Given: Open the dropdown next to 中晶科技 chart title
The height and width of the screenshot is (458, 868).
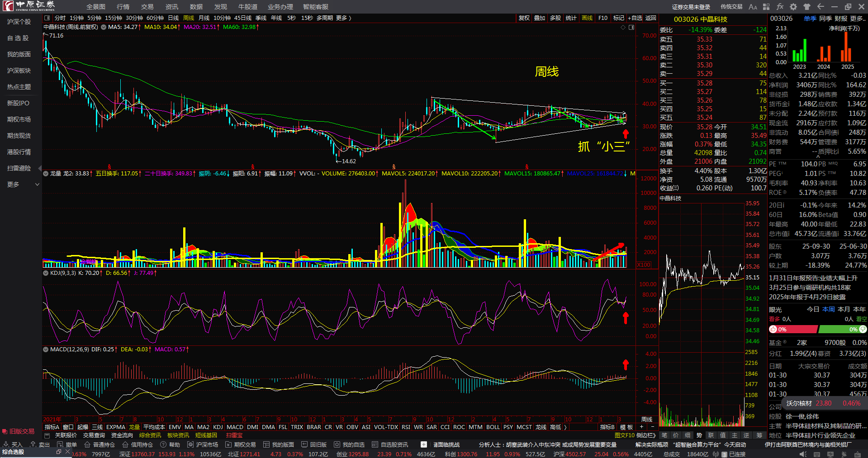Looking at the screenshot, I should point(104,28).
